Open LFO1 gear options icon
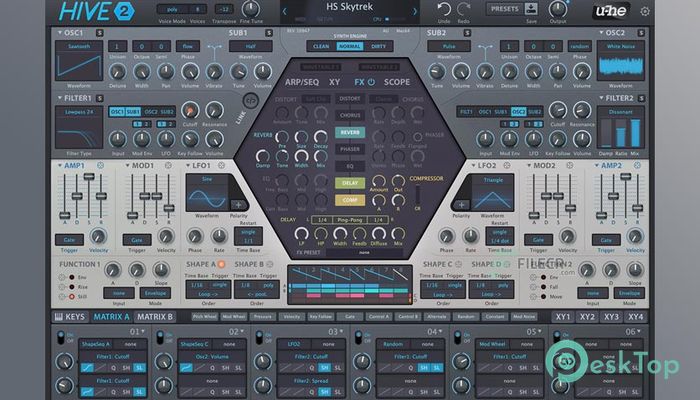700x400 pixels. coord(221,165)
